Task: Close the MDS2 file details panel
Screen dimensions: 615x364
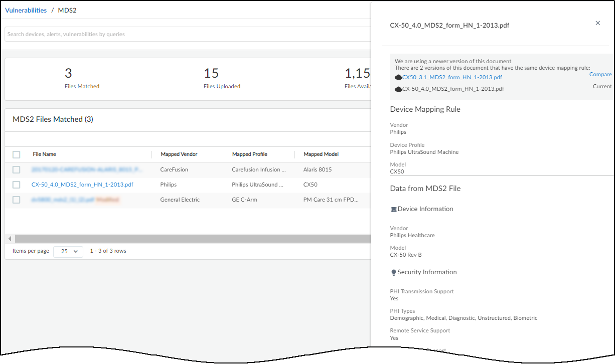Action: click(x=597, y=23)
